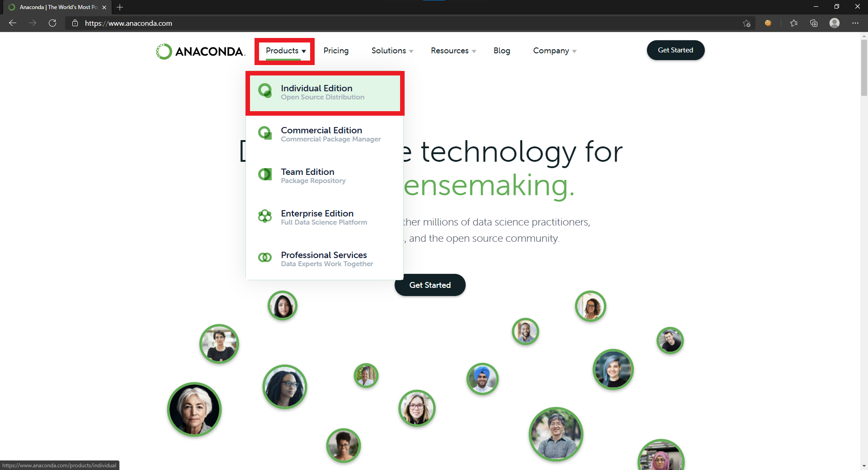Open browser Collections

[814, 23]
